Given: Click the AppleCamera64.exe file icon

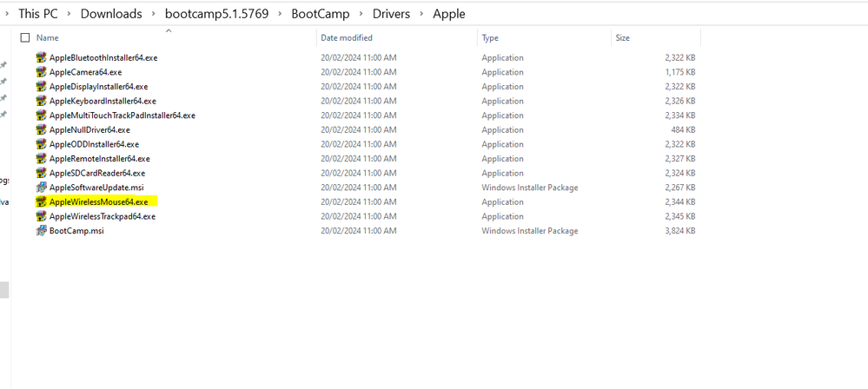Looking at the screenshot, I should 41,72.
